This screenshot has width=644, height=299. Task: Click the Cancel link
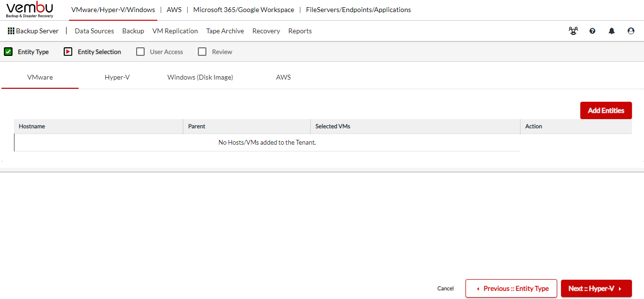coord(446,288)
